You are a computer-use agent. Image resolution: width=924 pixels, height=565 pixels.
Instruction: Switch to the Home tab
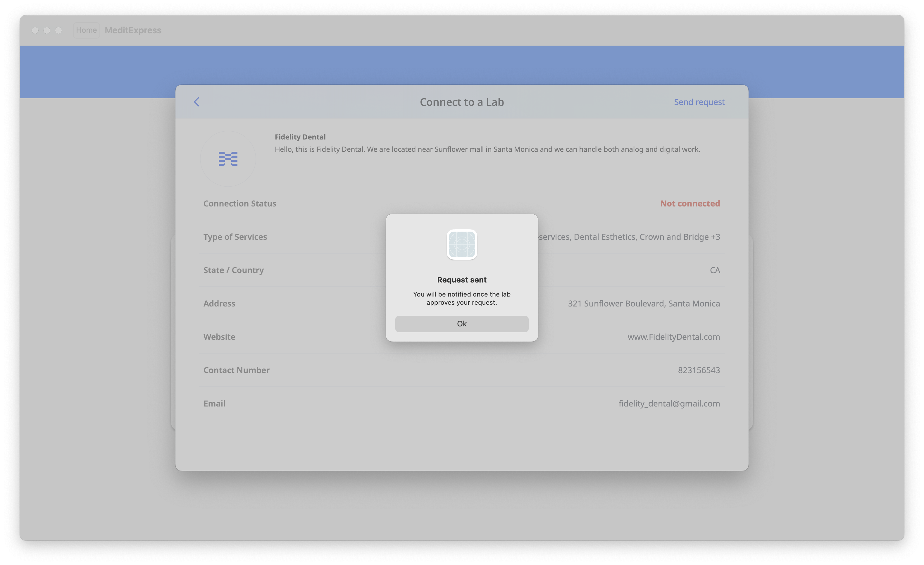tap(86, 30)
